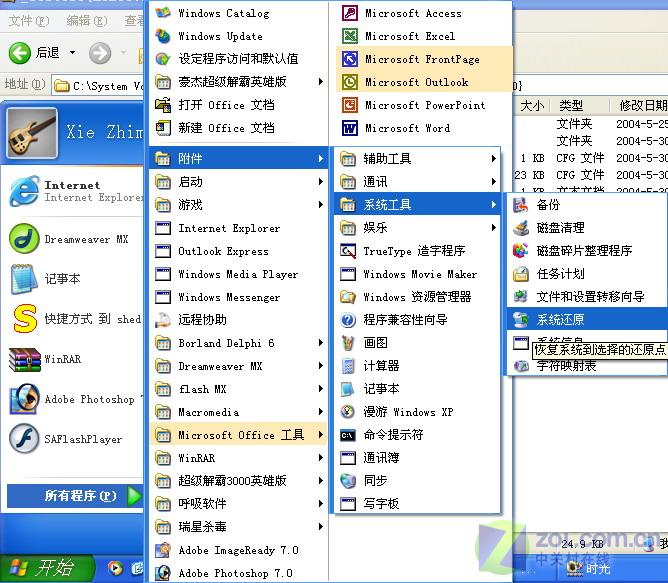Open Dreamweaver MX pinned shortcut
The height and width of the screenshot is (583, 668).
tap(73, 239)
